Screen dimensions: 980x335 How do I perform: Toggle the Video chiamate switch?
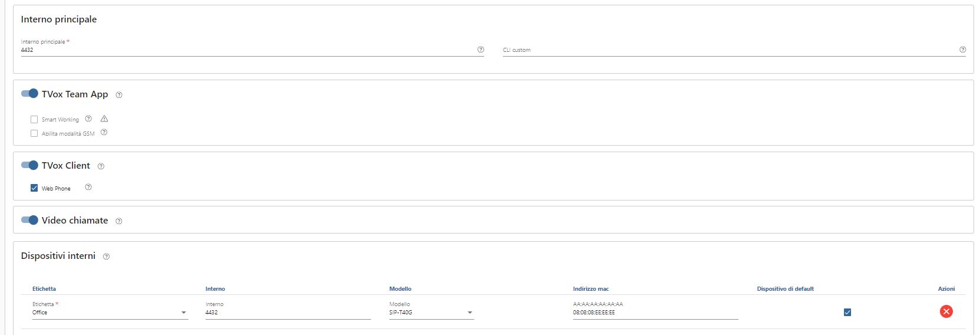(x=29, y=220)
